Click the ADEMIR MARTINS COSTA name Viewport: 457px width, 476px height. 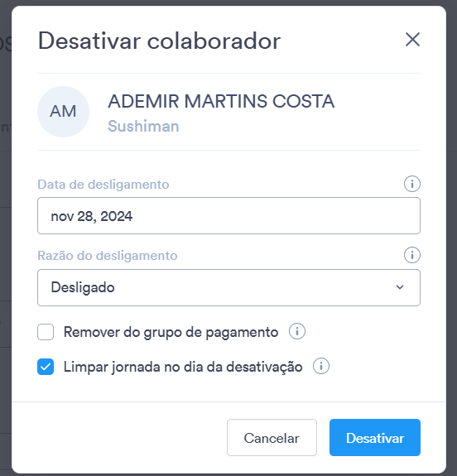pyautogui.click(x=221, y=101)
